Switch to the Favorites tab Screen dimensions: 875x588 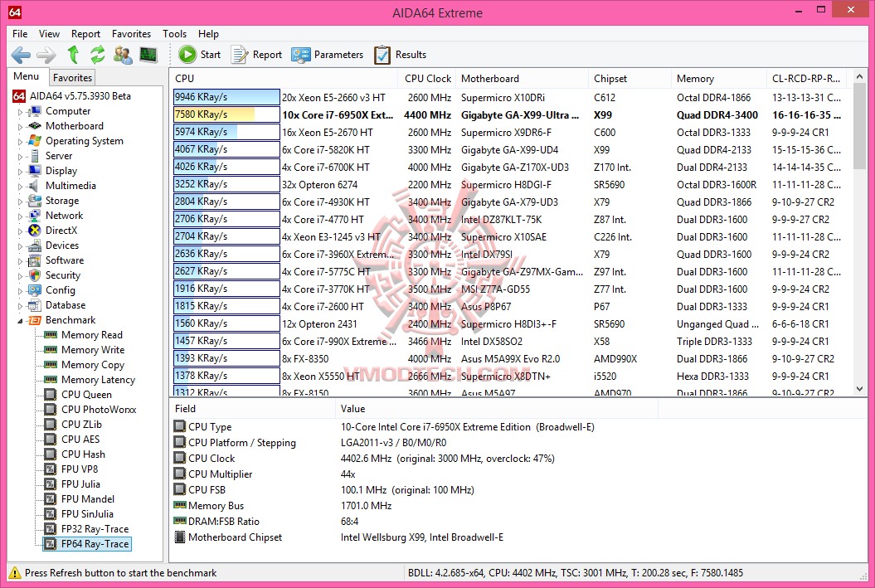[x=72, y=78]
